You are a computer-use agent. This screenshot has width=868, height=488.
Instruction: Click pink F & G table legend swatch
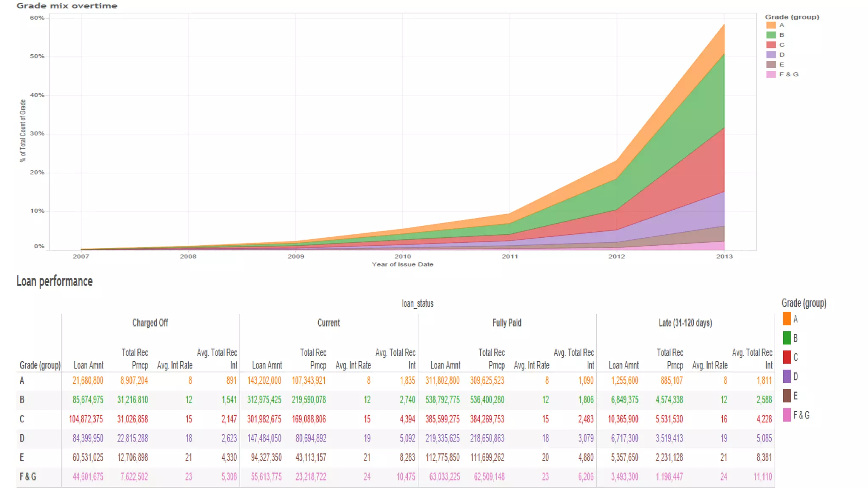point(787,415)
